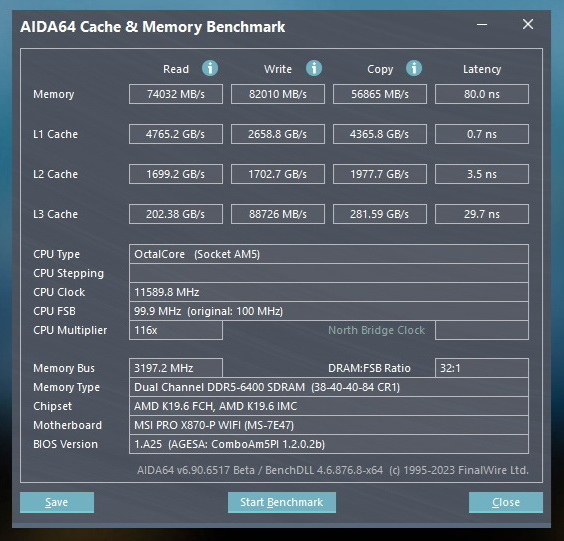The image size is (564, 541).
Task: Click the L1 Cache row label
Action: (x=55, y=134)
